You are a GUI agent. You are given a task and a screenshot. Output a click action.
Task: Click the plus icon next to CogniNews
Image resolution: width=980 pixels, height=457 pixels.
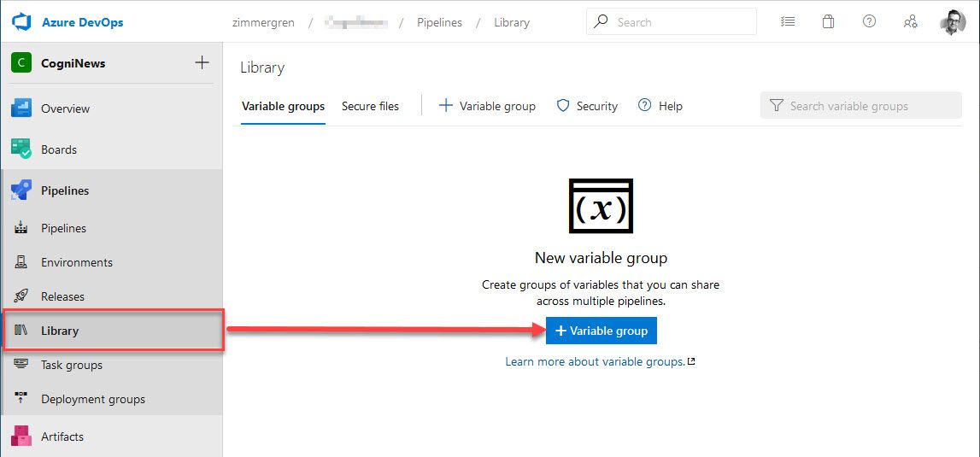click(x=202, y=62)
